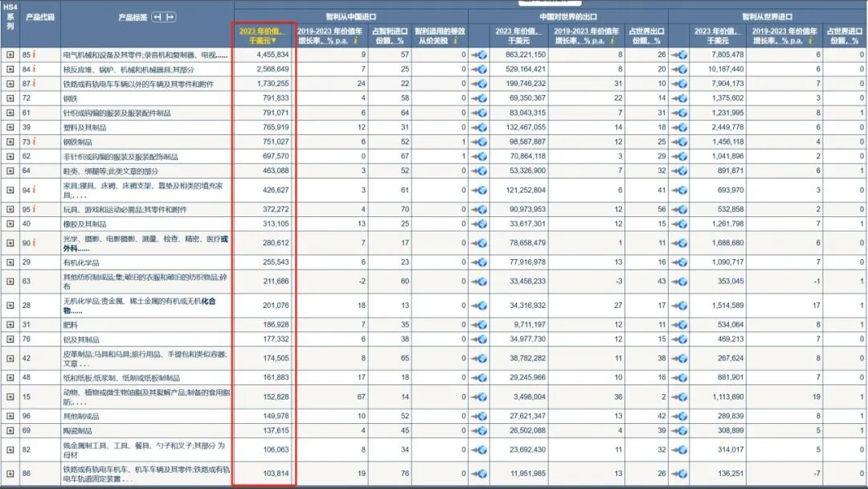Sort by 占世界出口份额 % column header
Screen dimensions: 868x489
(646, 35)
